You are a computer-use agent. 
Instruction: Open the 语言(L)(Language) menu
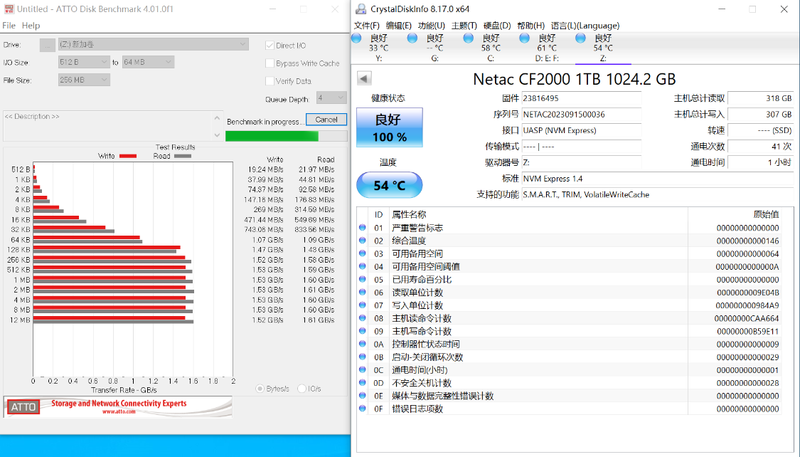pos(585,26)
